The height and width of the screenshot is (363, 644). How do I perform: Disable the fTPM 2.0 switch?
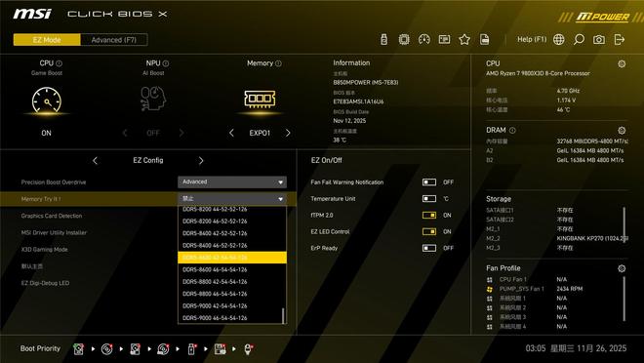[429, 215]
